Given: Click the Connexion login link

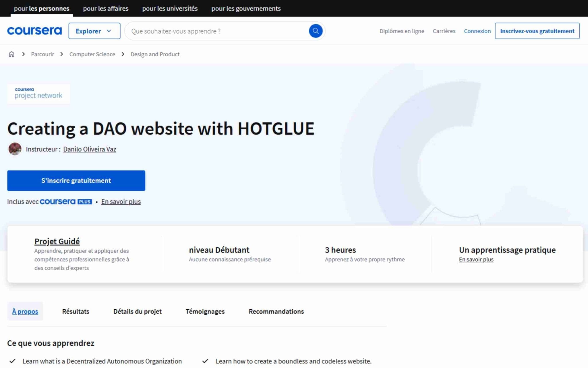Looking at the screenshot, I should pos(477,31).
